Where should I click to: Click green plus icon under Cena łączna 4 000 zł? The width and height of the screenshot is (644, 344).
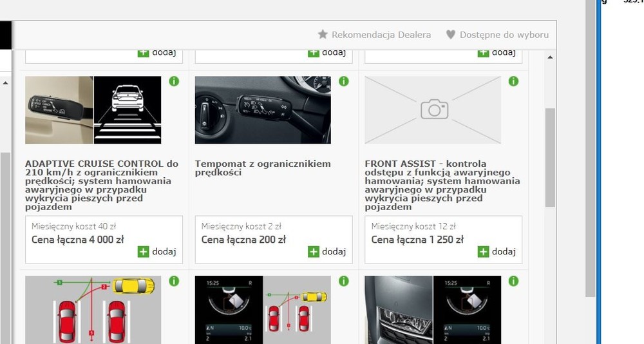click(x=143, y=251)
